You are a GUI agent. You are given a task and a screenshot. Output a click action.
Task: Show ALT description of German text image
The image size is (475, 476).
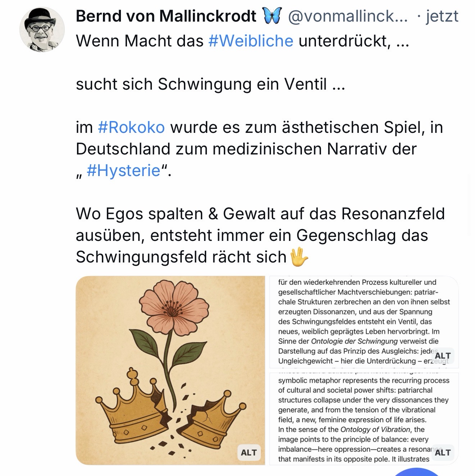pos(442,356)
